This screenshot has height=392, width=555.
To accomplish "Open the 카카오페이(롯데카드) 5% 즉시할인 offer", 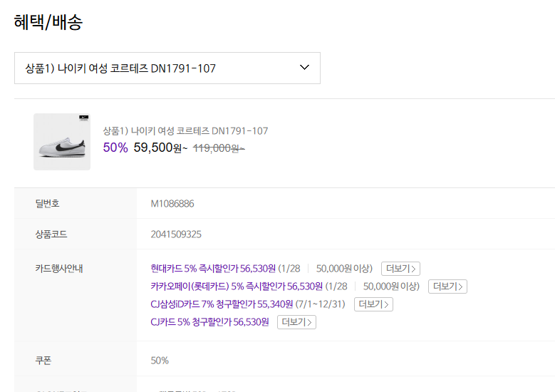I will 237,287.
